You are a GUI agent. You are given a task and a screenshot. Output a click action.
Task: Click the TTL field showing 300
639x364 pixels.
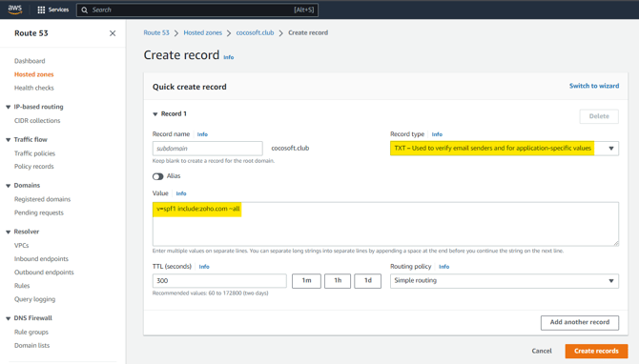219,280
